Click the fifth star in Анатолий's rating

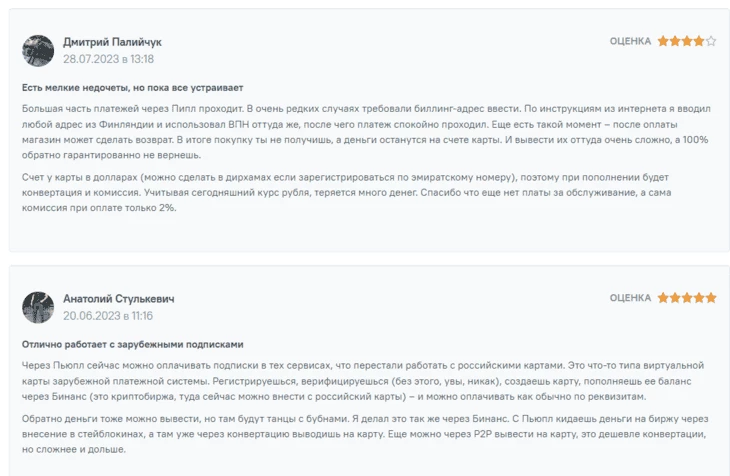[x=711, y=298]
